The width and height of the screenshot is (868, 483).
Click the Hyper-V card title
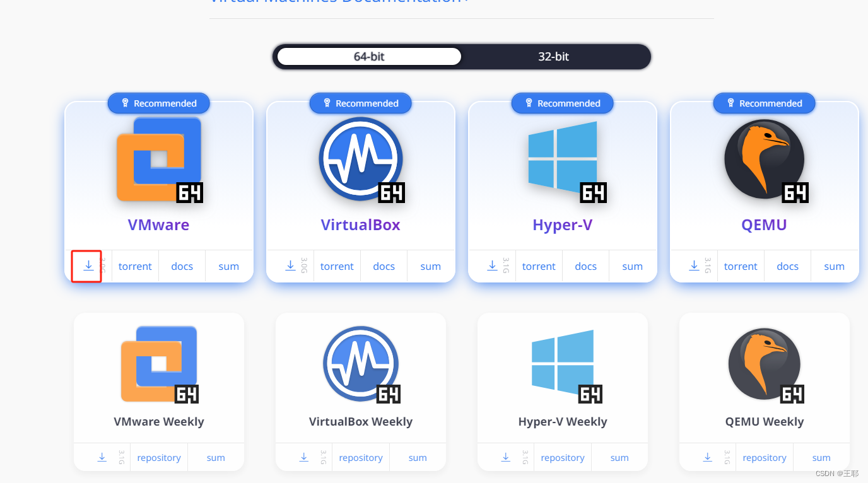(x=562, y=225)
